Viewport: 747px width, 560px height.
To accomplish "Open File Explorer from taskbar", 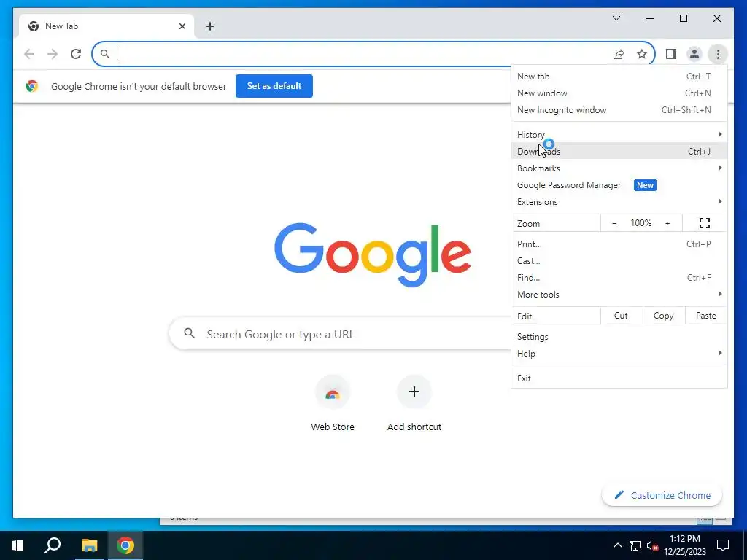I will tap(89, 545).
